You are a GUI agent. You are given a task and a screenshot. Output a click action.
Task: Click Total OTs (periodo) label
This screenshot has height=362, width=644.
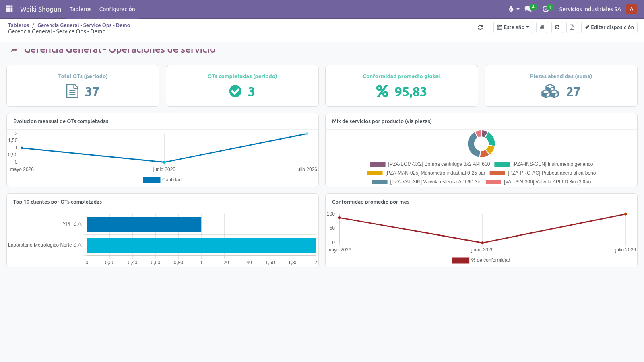(83, 76)
